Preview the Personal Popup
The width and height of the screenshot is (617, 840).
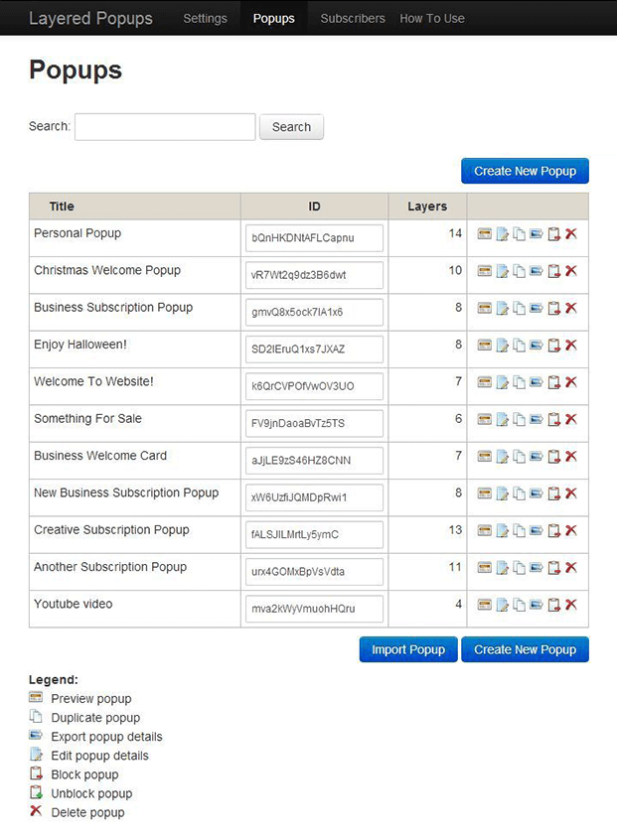pos(485,234)
